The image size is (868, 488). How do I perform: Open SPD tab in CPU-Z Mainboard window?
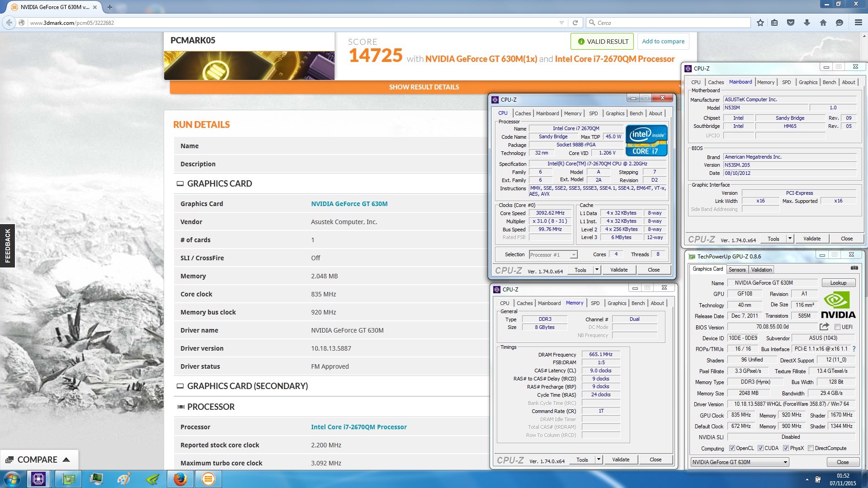click(x=786, y=82)
